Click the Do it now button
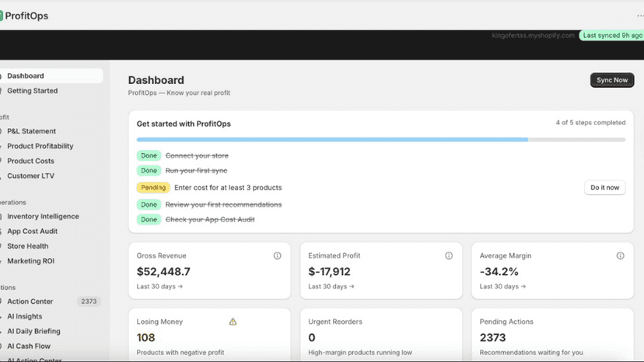Viewport: 644px width, 362px height. tap(604, 187)
